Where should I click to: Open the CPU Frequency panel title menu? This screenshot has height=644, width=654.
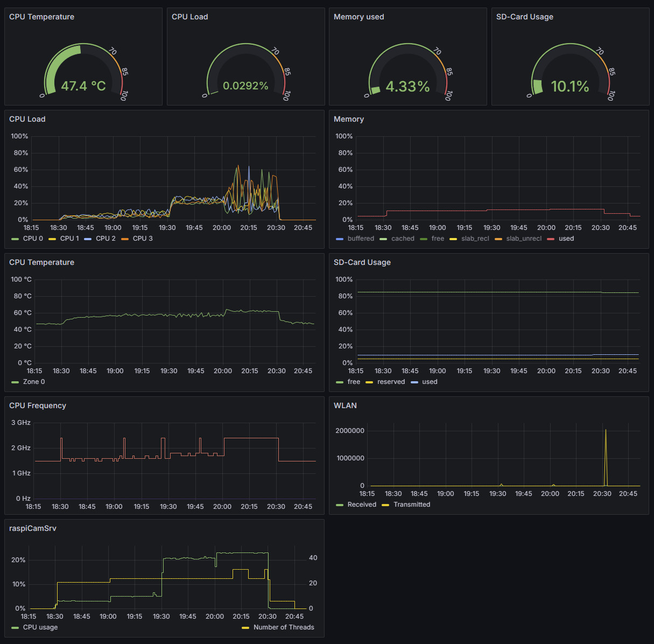(x=38, y=405)
